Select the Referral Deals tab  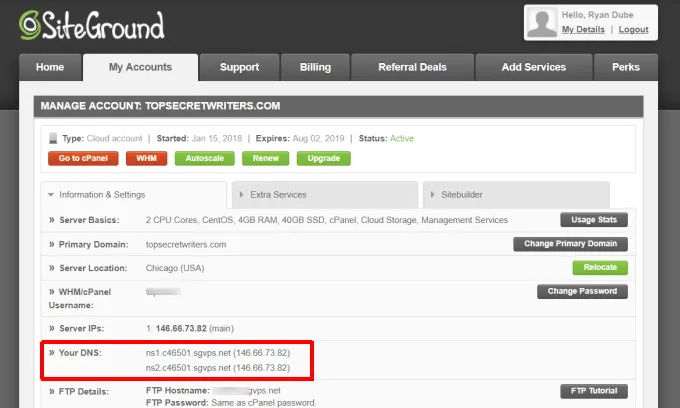413,67
